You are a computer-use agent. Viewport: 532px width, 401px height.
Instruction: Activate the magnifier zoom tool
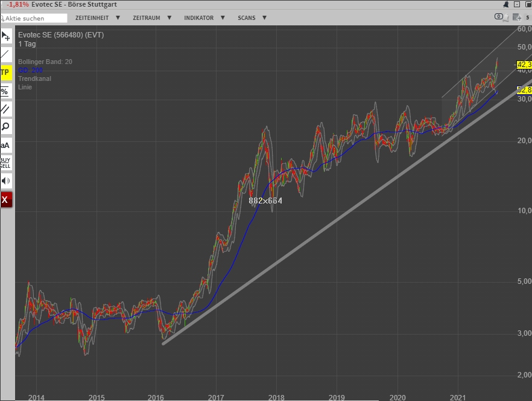tap(6, 127)
